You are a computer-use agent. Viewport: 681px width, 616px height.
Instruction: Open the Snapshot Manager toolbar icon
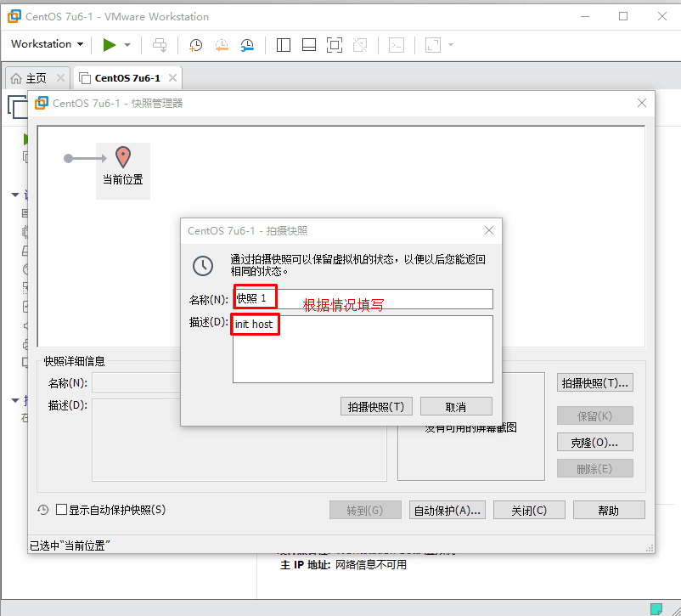[x=247, y=45]
